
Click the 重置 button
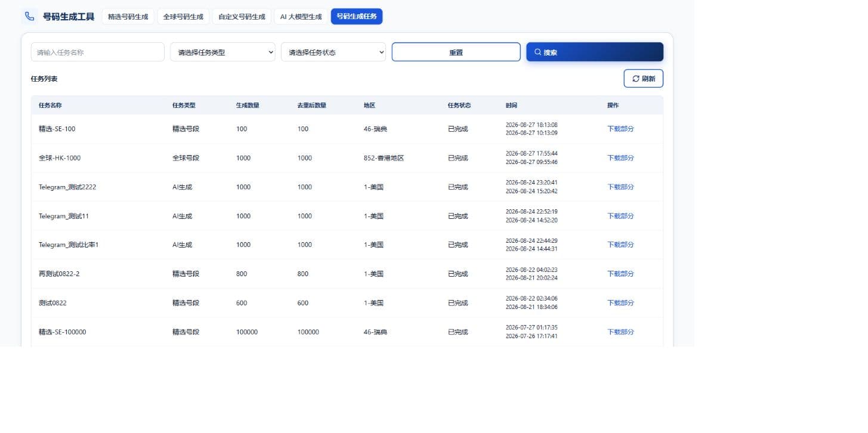coord(456,52)
